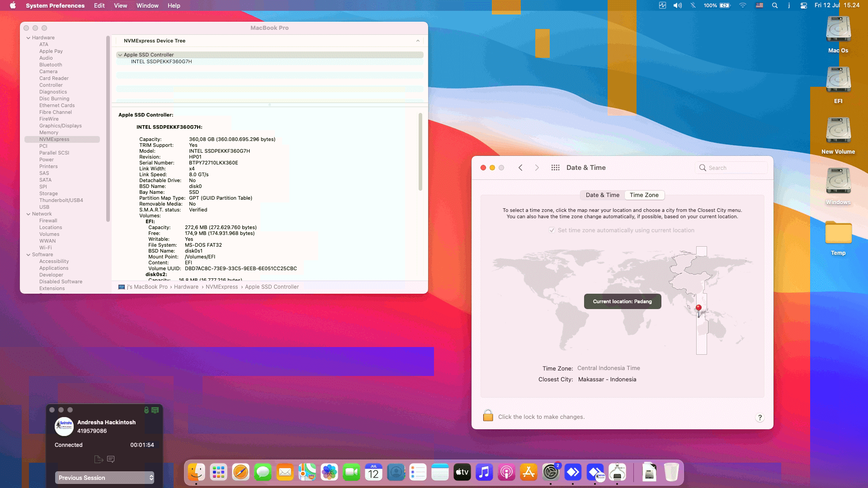Open the Closest City menu showing Makassar
The image size is (868, 488).
pos(607,380)
